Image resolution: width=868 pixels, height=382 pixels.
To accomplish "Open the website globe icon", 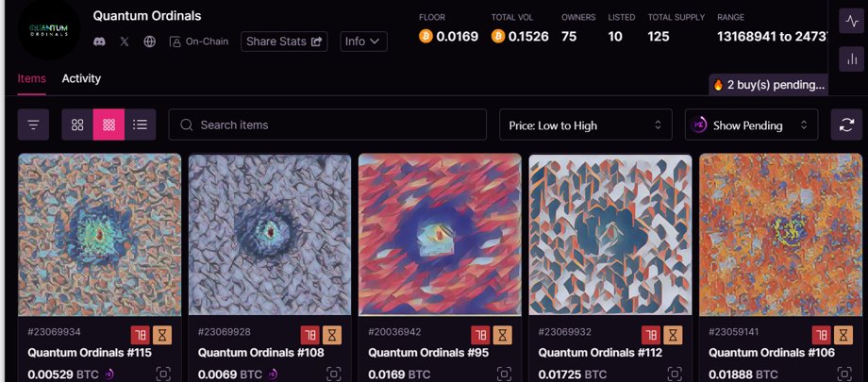I will pos(149,42).
